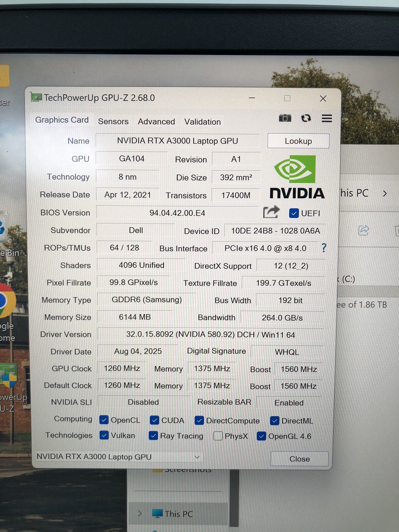Toggle the CUDA checkbox

[x=154, y=420]
